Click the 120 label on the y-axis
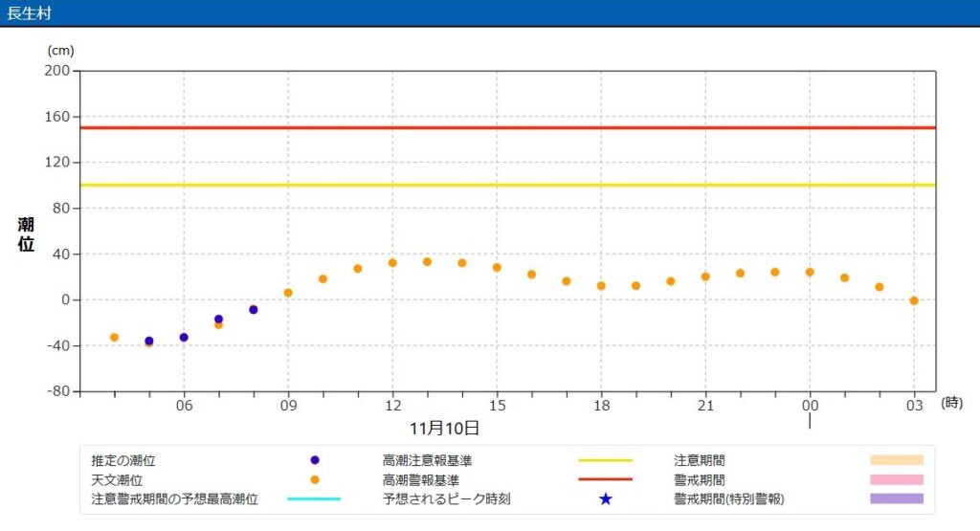The height and width of the screenshot is (531, 980). click(x=56, y=162)
